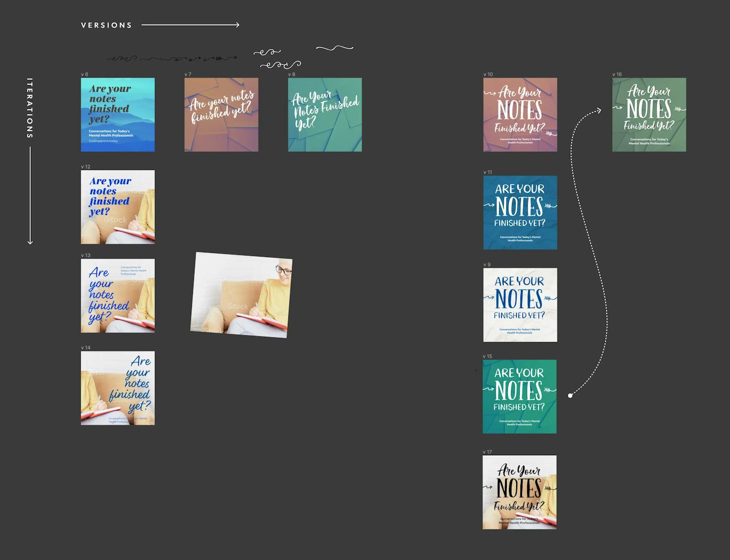Select the v10 rust-colored NOTES design thumbnail
The height and width of the screenshot is (560, 730).
pos(519,115)
